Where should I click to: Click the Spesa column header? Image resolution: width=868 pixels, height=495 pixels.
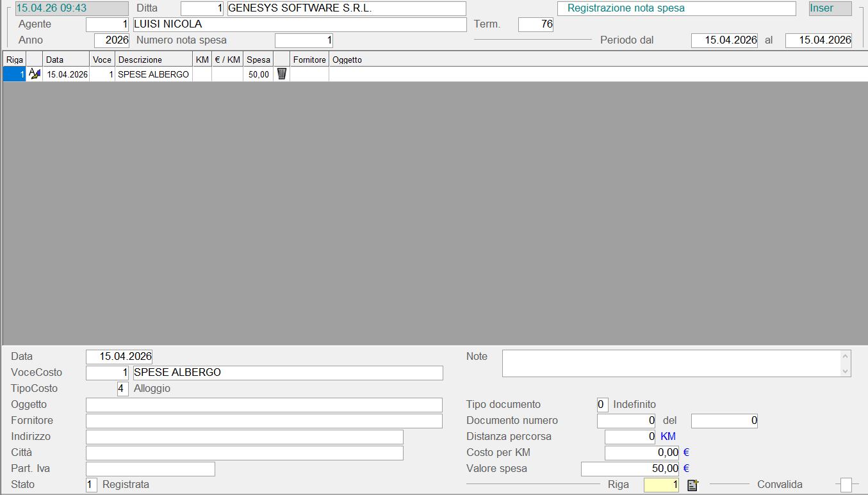click(258, 60)
